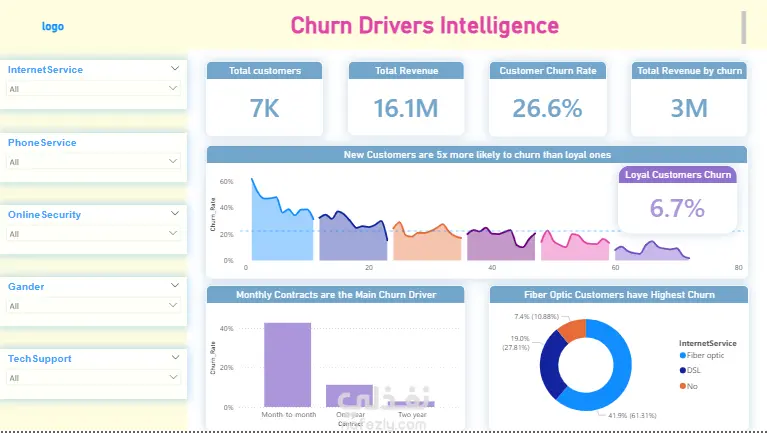Open the InternetService All dropdown
Viewport: 767px width, 433px height.
coord(93,89)
